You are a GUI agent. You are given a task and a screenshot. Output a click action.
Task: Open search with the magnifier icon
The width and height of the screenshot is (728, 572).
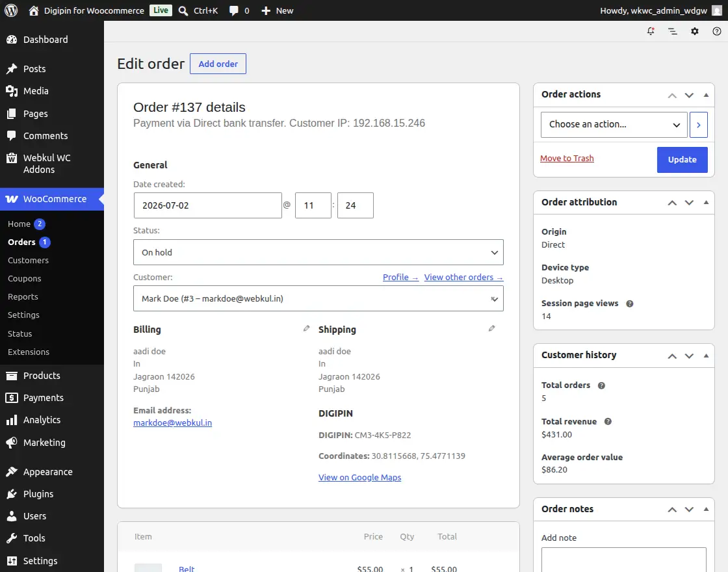click(183, 10)
